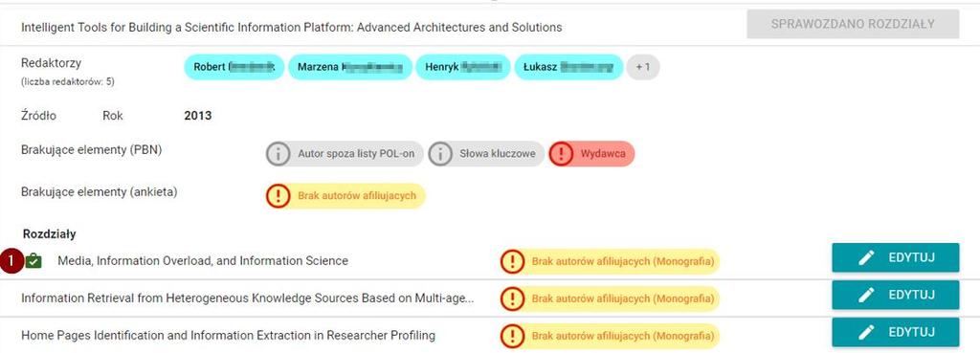The width and height of the screenshot is (980, 353).
Task: Click the info icon in Słowa kluczowe chip
Action: coord(440,154)
